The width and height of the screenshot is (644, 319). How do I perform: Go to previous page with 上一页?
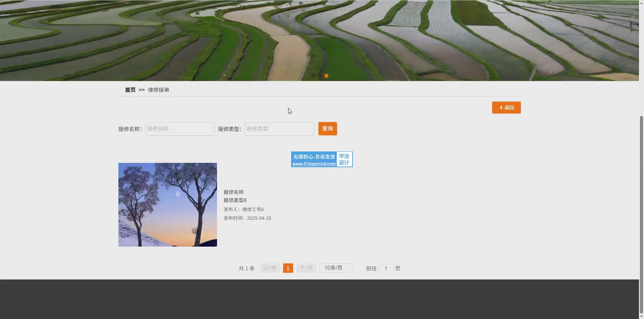[x=270, y=268]
